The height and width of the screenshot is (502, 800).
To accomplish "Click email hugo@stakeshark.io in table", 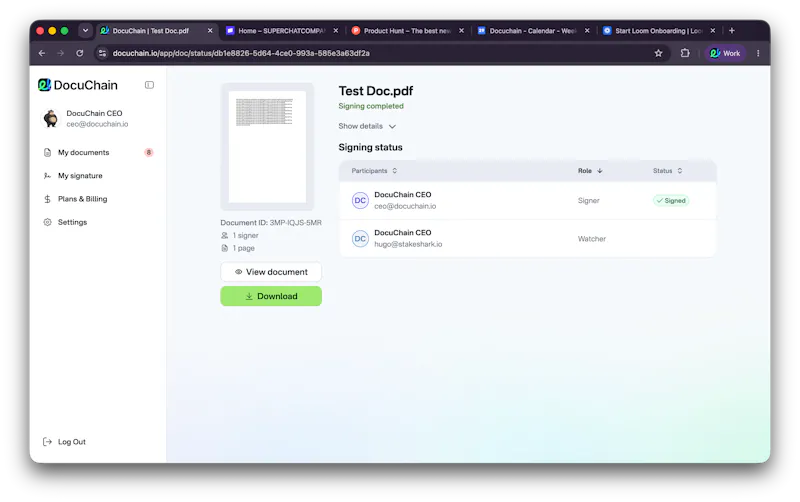I will click(x=408, y=244).
